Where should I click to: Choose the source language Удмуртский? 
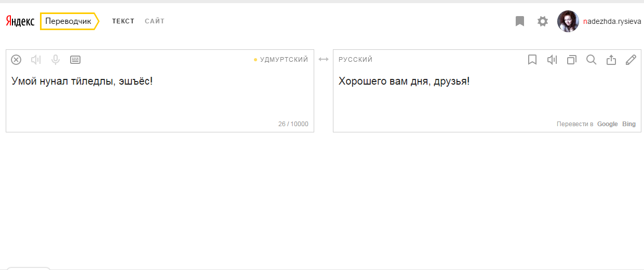(284, 60)
